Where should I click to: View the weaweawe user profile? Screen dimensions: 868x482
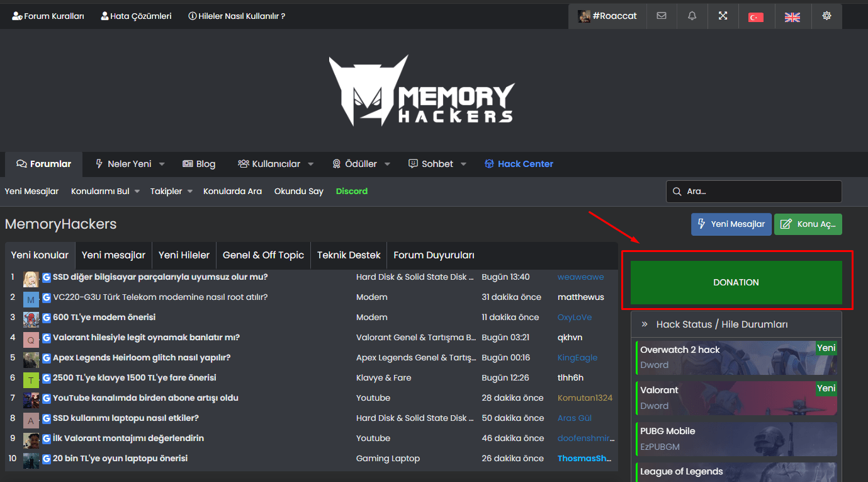pyautogui.click(x=580, y=277)
